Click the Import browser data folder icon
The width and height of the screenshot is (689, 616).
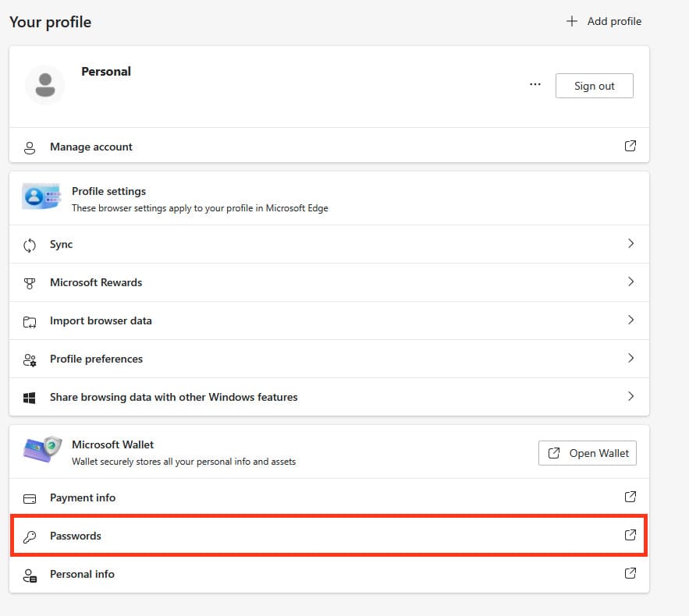pos(30,321)
